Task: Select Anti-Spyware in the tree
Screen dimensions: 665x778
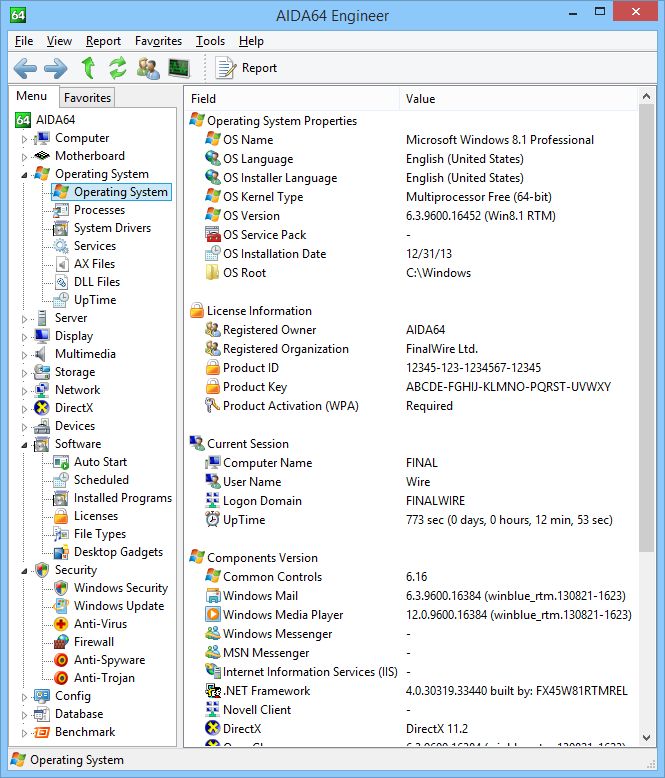Action: coord(109,660)
